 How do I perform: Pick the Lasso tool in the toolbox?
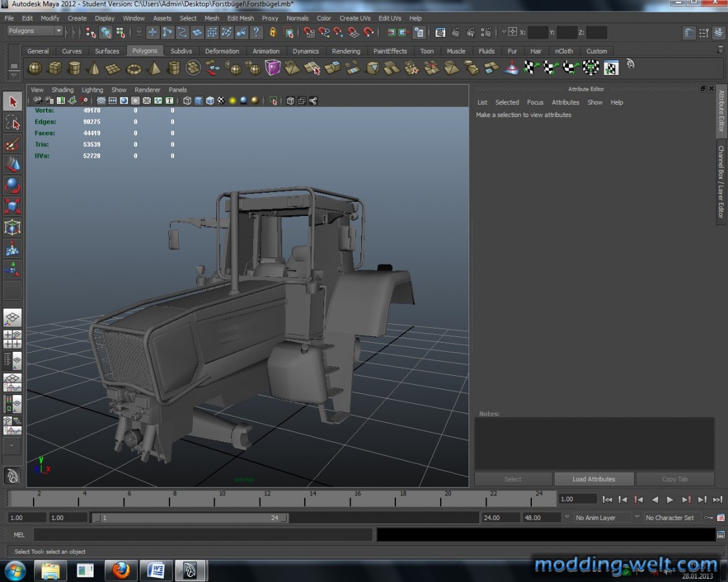coord(12,123)
